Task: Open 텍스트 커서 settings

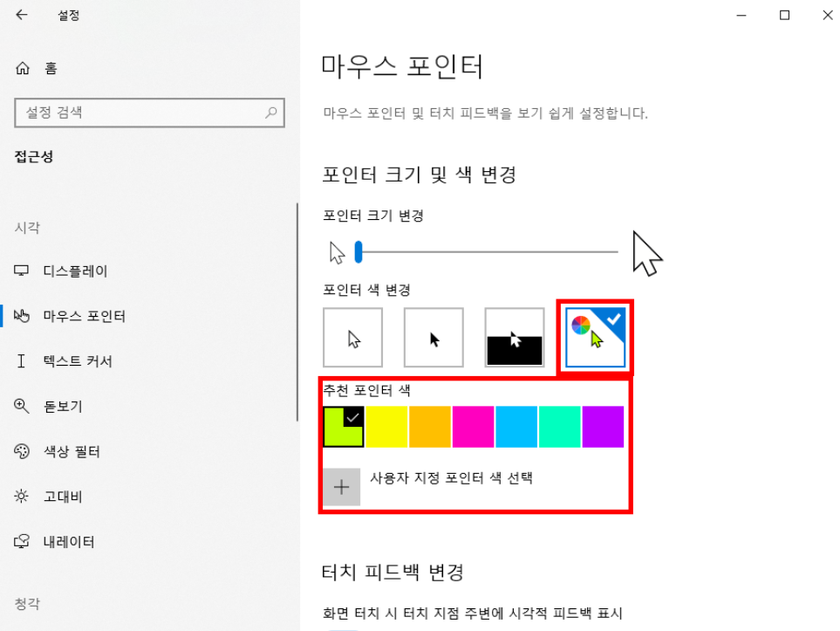Action: (150, 360)
